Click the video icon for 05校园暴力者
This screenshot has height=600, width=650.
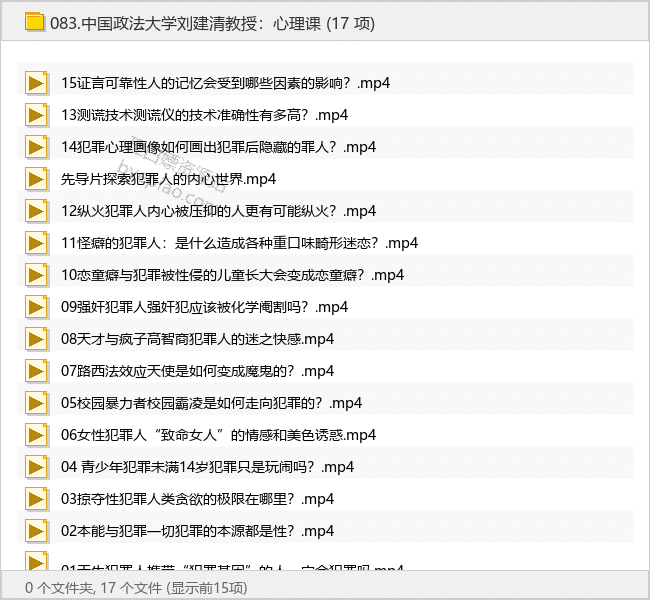click(36, 403)
